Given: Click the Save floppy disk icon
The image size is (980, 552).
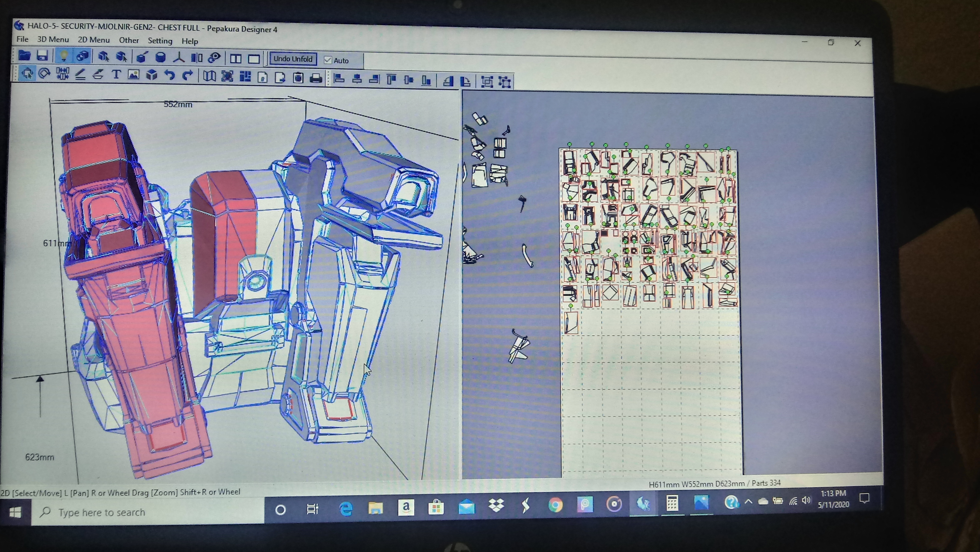Looking at the screenshot, I should (x=42, y=56).
